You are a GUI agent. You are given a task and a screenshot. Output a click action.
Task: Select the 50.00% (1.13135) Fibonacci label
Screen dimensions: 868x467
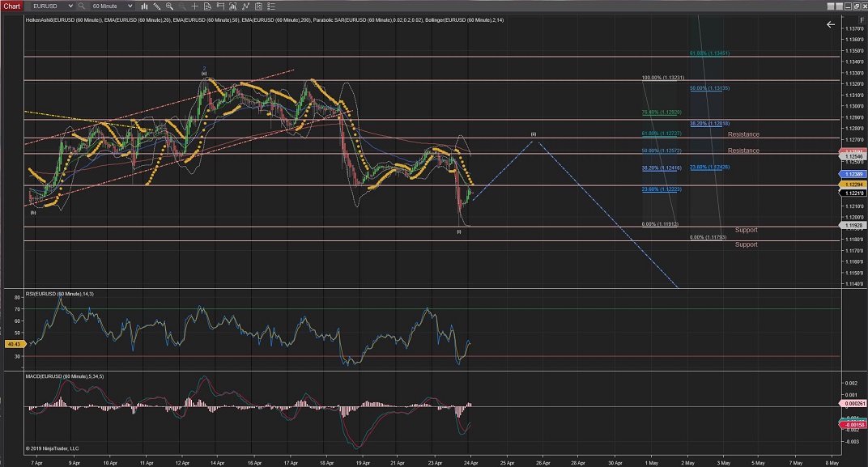[709, 88]
